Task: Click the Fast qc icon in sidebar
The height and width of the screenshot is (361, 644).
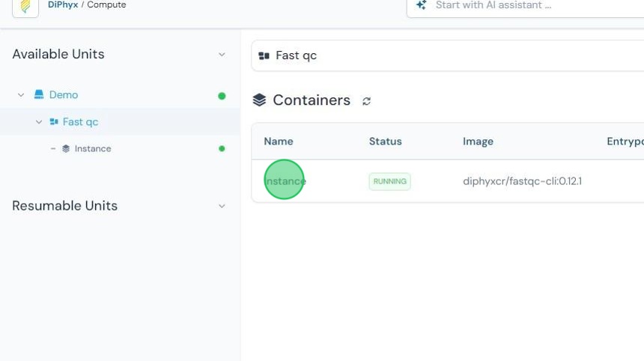Action: tap(54, 121)
